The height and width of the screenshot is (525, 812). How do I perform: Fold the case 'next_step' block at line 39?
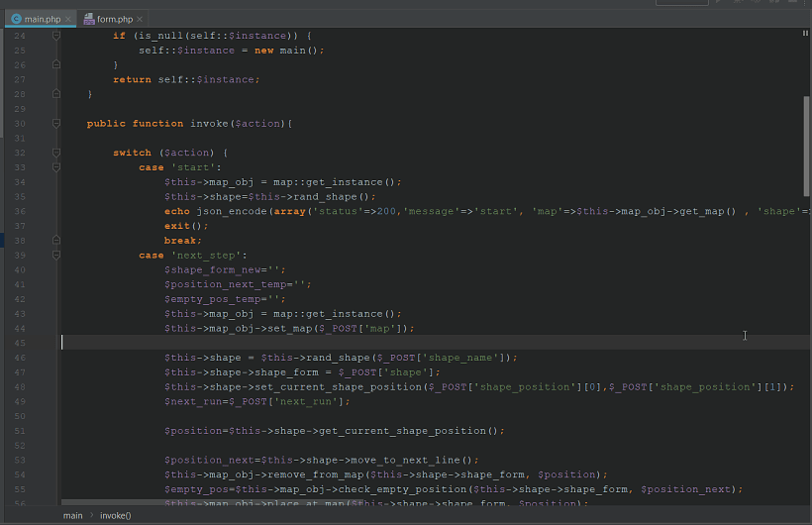click(56, 256)
